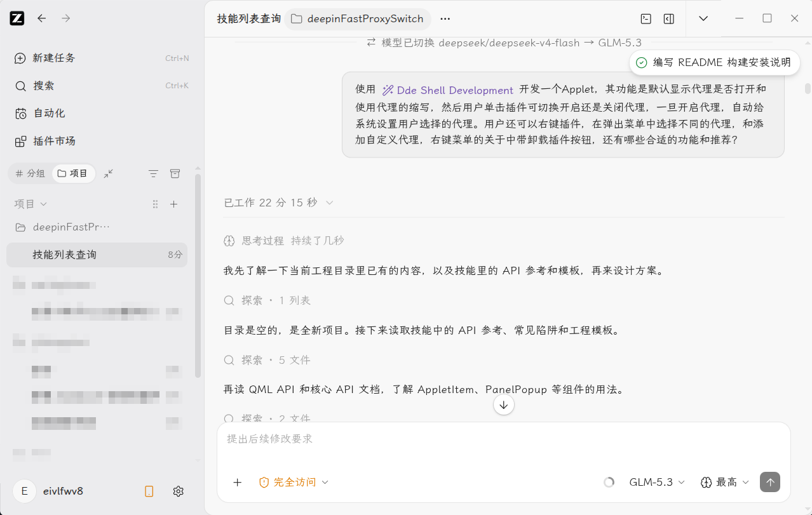Open 搜索 in the sidebar
The width and height of the screenshot is (812, 515).
(102, 86)
